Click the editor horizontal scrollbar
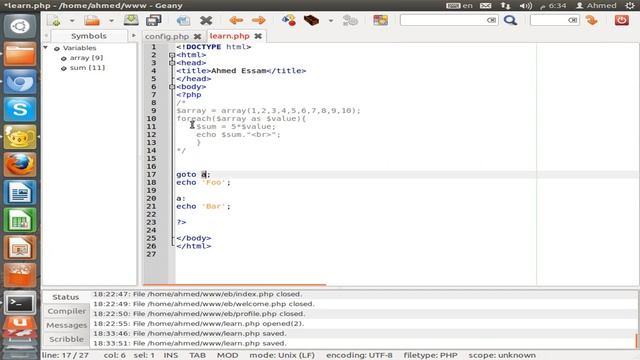This screenshot has height=360, width=640. [235, 284]
